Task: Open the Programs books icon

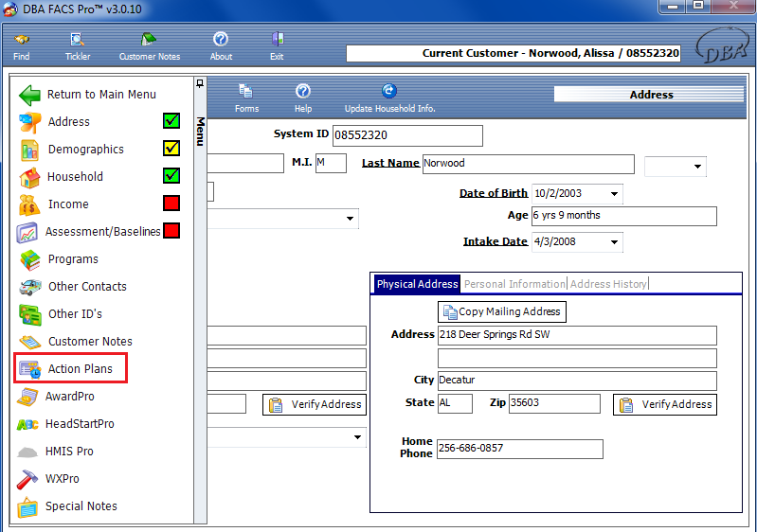Action: click(x=30, y=259)
